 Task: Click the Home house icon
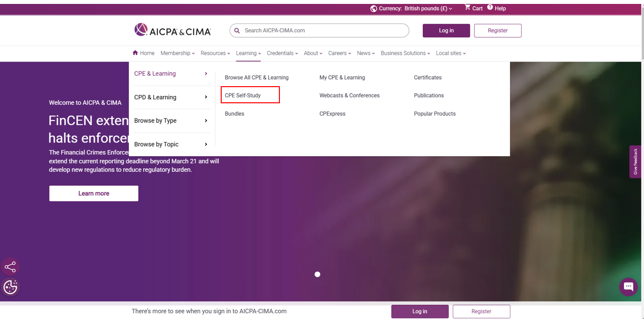point(135,53)
